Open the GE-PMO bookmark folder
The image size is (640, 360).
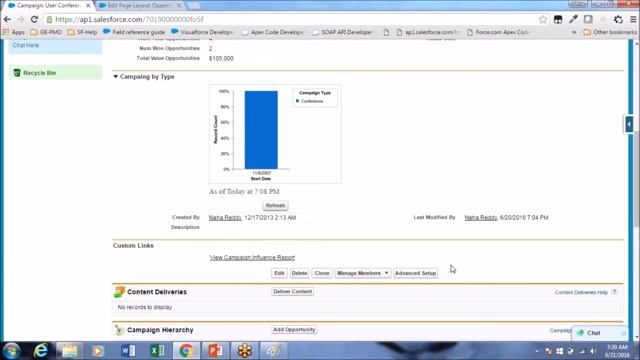point(46,32)
